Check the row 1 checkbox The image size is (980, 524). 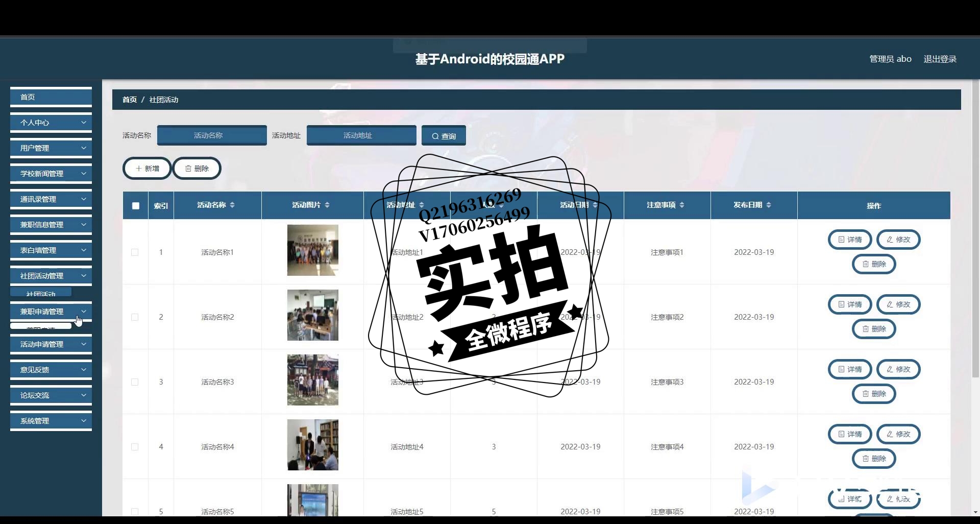135,252
